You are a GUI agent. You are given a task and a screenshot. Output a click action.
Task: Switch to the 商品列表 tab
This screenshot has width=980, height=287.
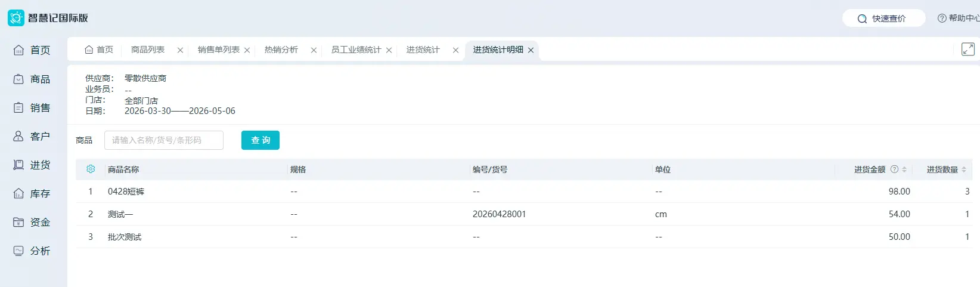[148, 50]
